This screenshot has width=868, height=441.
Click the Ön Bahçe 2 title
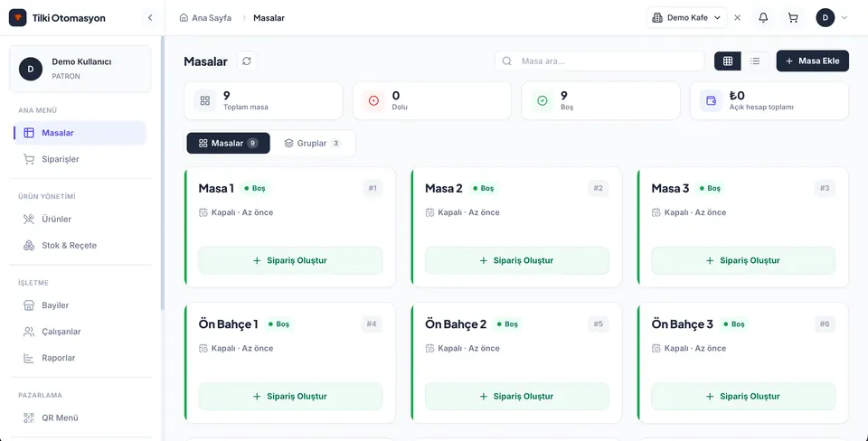pos(456,324)
